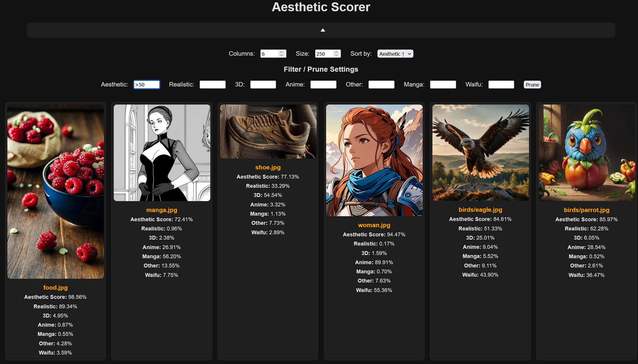Click the Prune button
The width and height of the screenshot is (638, 364).
[x=532, y=85]
